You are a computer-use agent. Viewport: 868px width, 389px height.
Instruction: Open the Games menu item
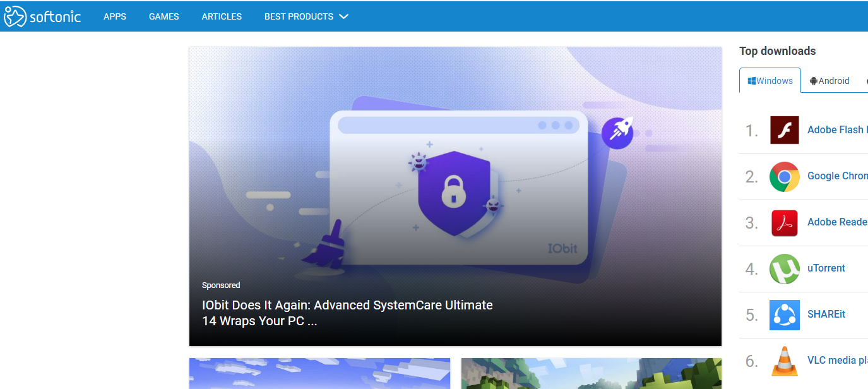coord(164,17)
